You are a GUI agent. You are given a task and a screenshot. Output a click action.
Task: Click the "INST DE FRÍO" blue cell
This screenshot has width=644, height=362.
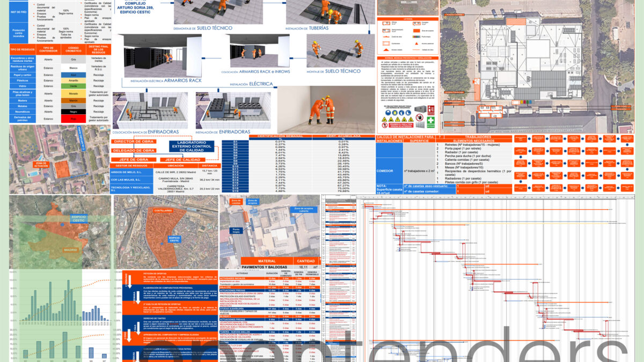pyautogui.click(x=18, y=11)
